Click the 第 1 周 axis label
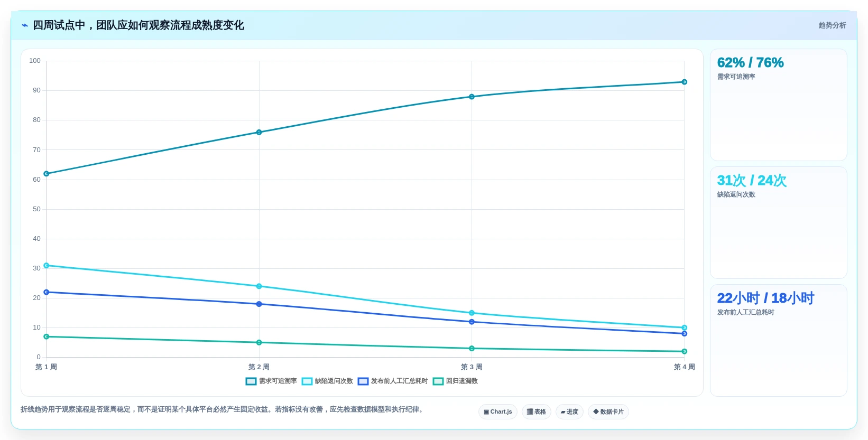This screenshot has width=868, height=440. pyautogui.click(x=46, y=367)
